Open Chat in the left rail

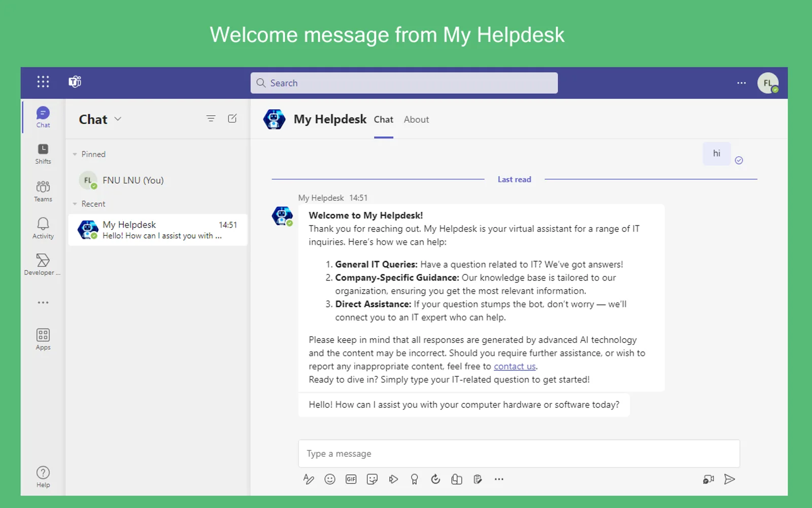(x=43, y=117)
